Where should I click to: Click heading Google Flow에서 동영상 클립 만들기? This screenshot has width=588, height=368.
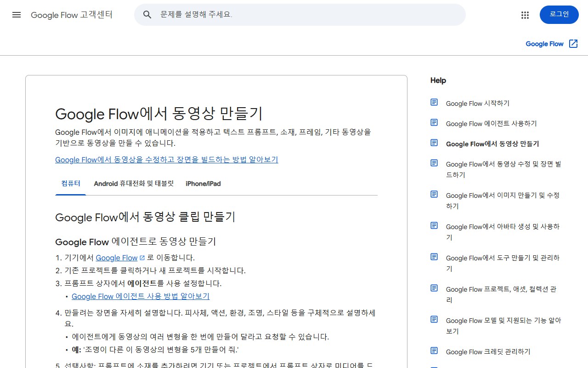[145, 217]
